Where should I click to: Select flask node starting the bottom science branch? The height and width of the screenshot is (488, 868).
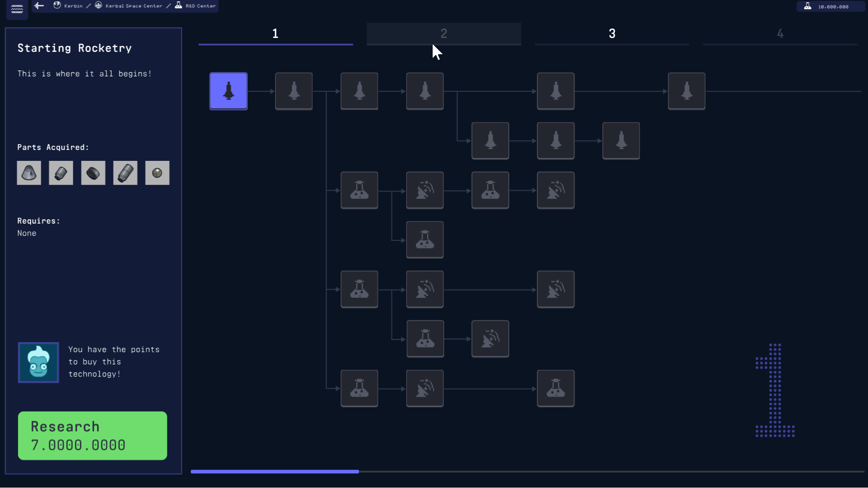359,389
